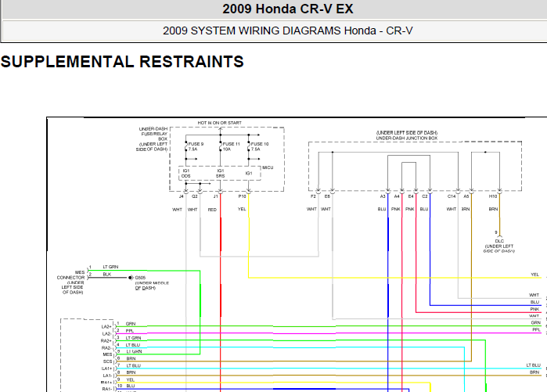
Task: Select connector pin label "C2"
Action: pos(425,196)
